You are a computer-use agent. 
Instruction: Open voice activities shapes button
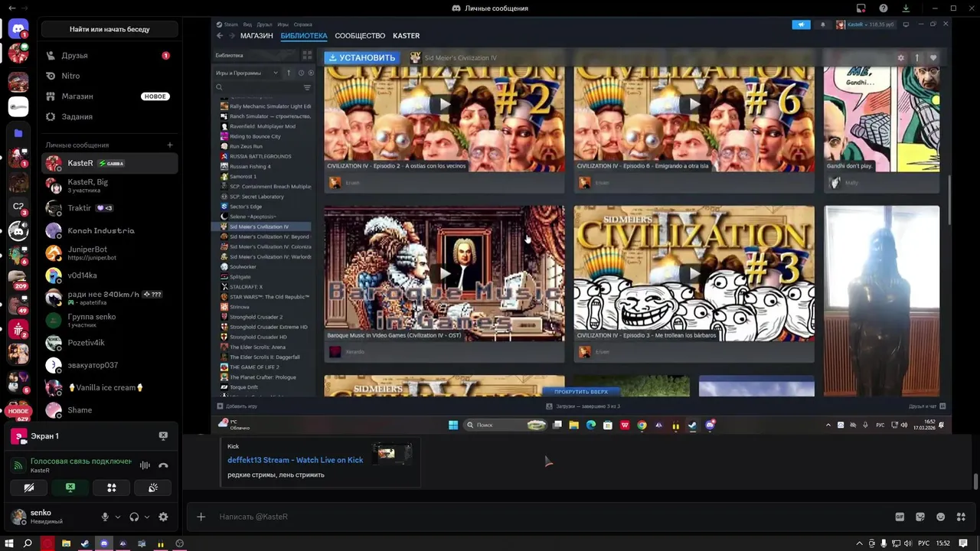click(112, 487)
